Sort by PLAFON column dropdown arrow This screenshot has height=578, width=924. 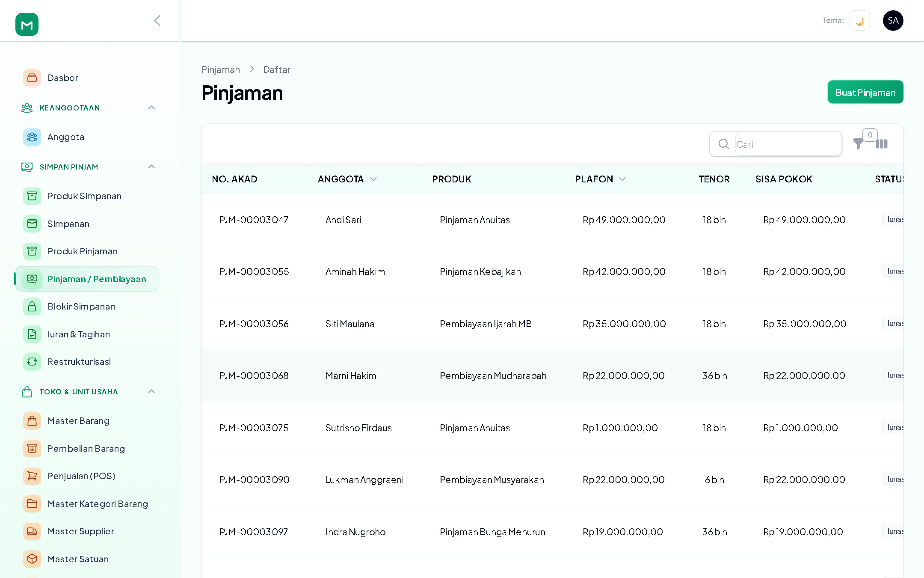click(x=622, y=179)
